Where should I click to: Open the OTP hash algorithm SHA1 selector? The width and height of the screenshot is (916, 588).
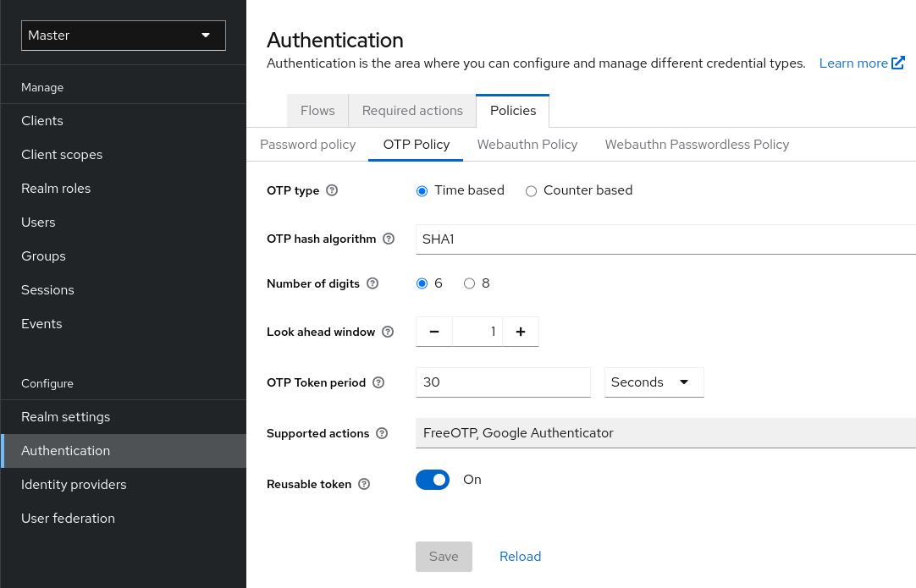point(665,239)
